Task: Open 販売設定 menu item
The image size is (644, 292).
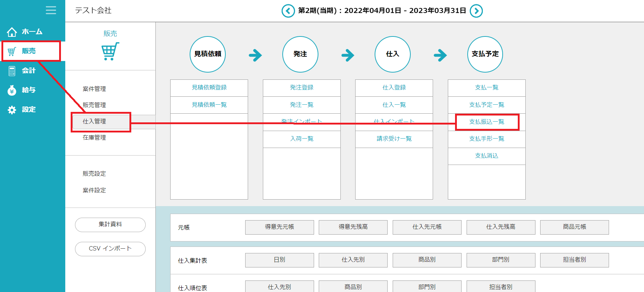Action: (x=94, y=174)
